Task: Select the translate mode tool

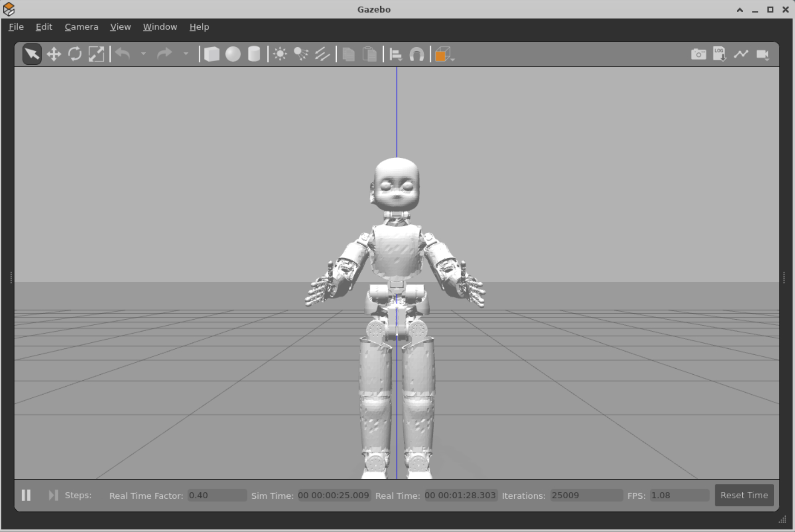Action: 54,54
